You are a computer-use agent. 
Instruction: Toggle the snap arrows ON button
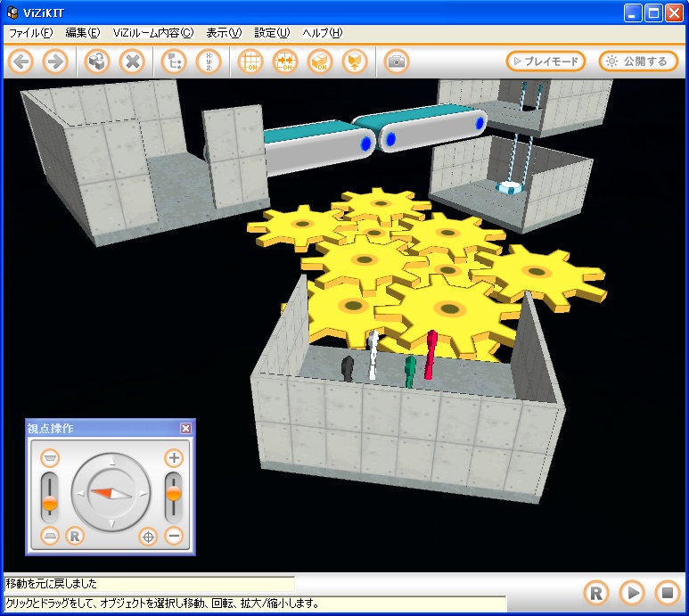(x=285, y=62)
